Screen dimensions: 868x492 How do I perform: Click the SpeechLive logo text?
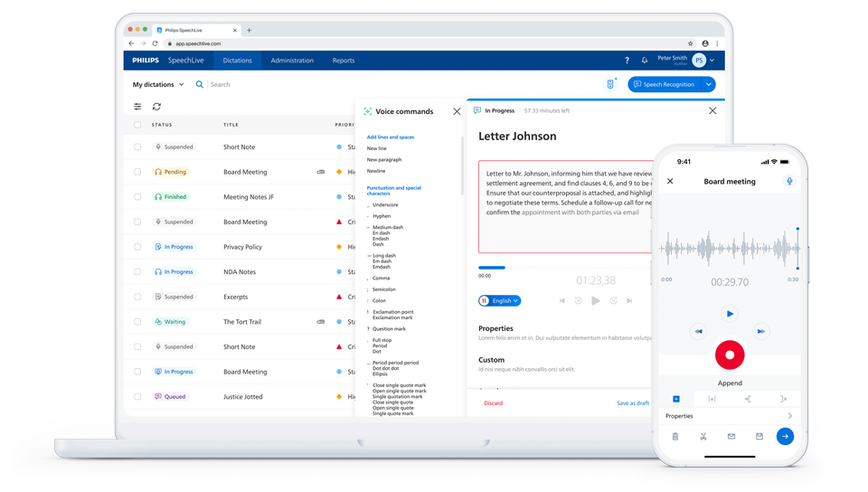click(x=185, y=61)
